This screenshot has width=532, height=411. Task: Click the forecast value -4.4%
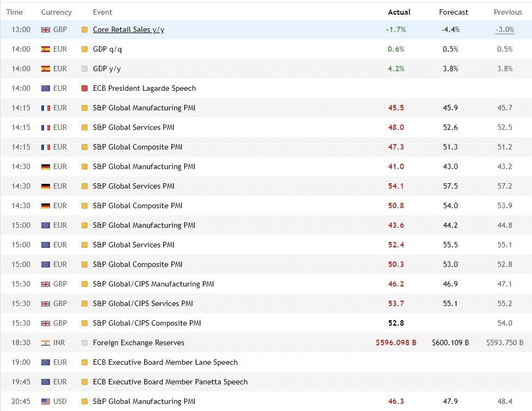tap(450, 29)
